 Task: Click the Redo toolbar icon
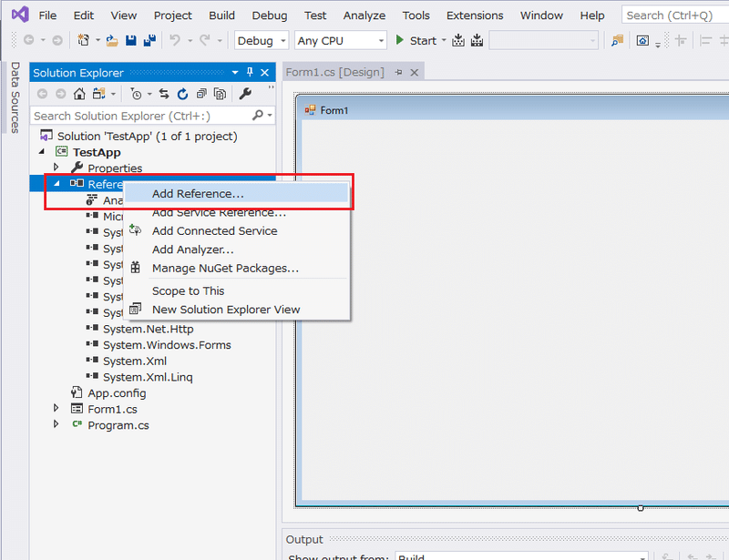205,40
